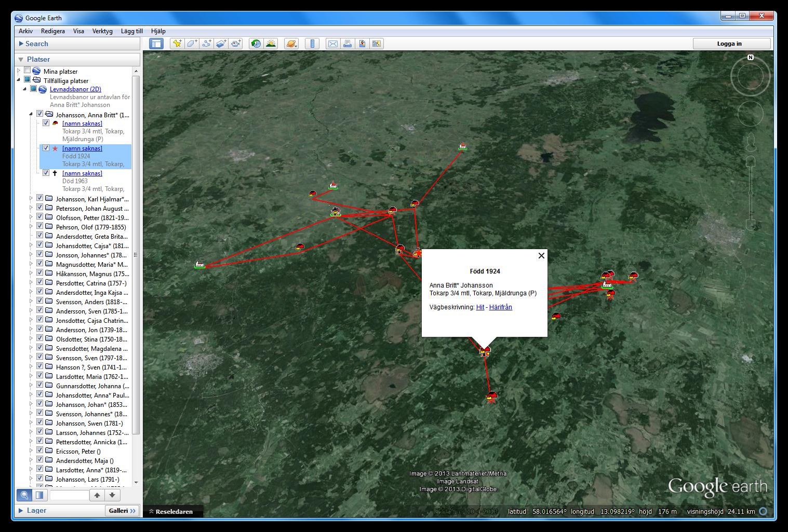Uncheck the Född 1924 placemark checkbox
Screen dimensions: 788x532
(x=46, y=148)
